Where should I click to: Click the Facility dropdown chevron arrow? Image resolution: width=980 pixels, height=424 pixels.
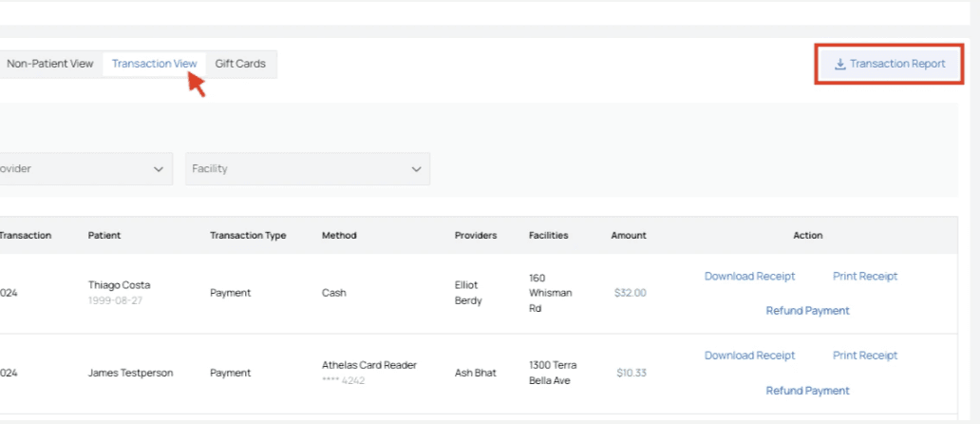[x=416, y=169]
